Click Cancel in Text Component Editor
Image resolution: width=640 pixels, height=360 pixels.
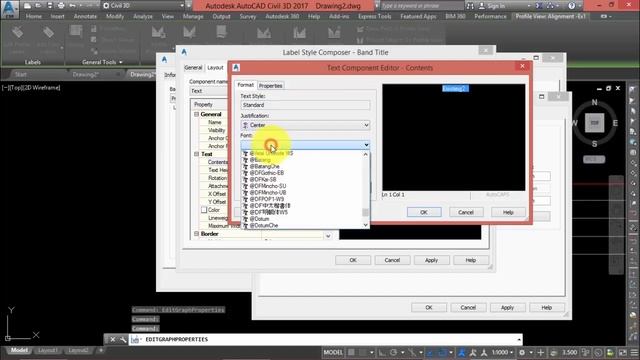466,212
